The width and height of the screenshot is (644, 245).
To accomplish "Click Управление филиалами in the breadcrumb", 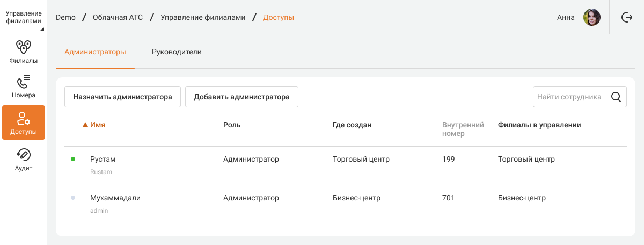I will [203, 17].
